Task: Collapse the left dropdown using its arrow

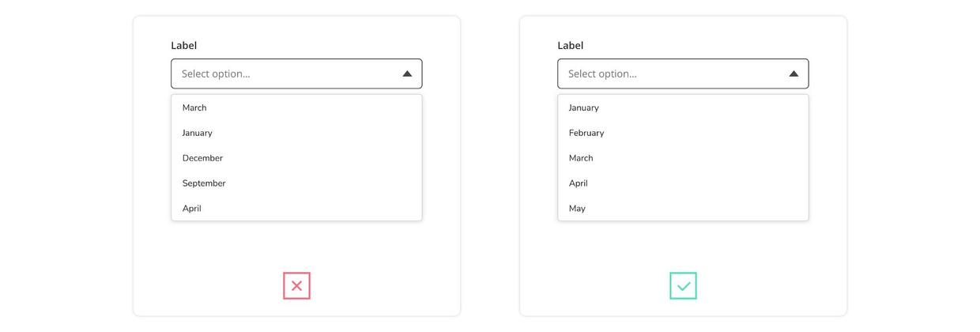Action: coord(407,74)
